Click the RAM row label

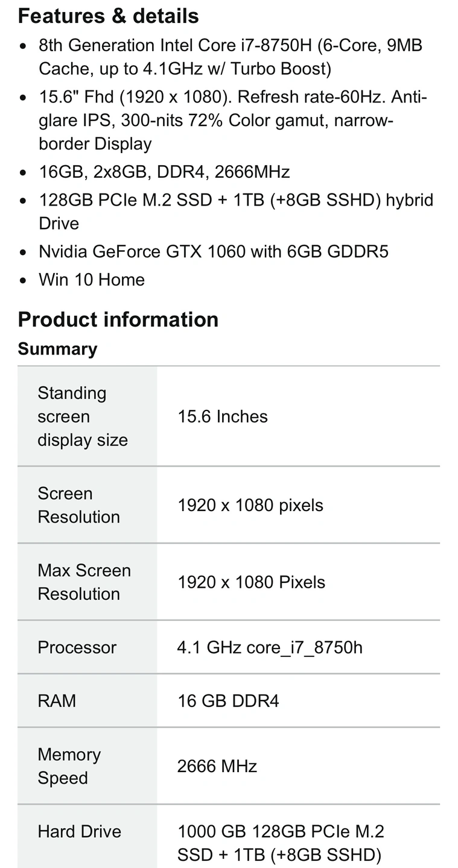click(x=57, y=701)
